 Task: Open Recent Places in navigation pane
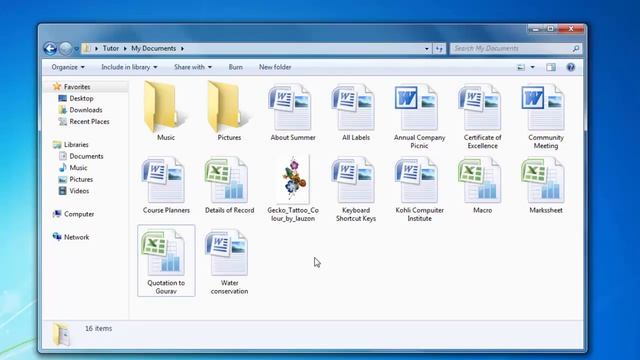(89, 122)
